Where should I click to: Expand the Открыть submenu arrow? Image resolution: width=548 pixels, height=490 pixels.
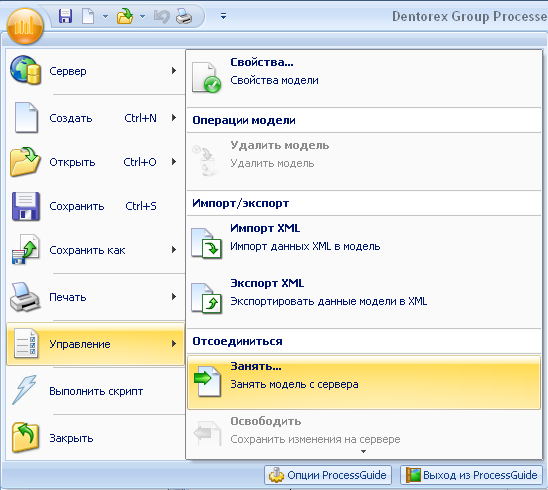(174, 161)
